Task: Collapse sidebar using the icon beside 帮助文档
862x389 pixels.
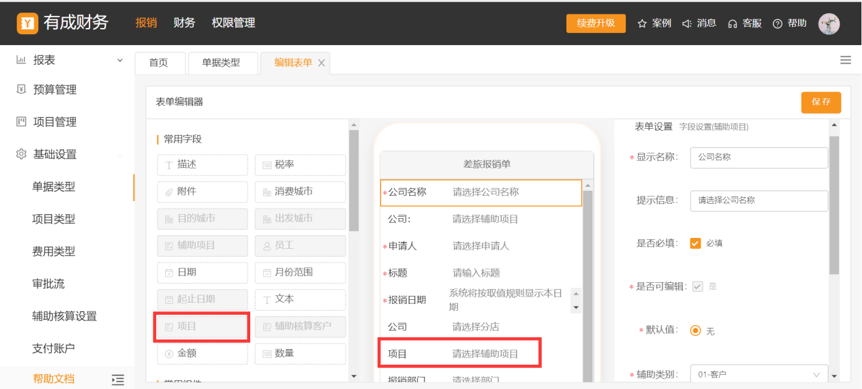Action: pyautogui.click(x=118, y=379)
